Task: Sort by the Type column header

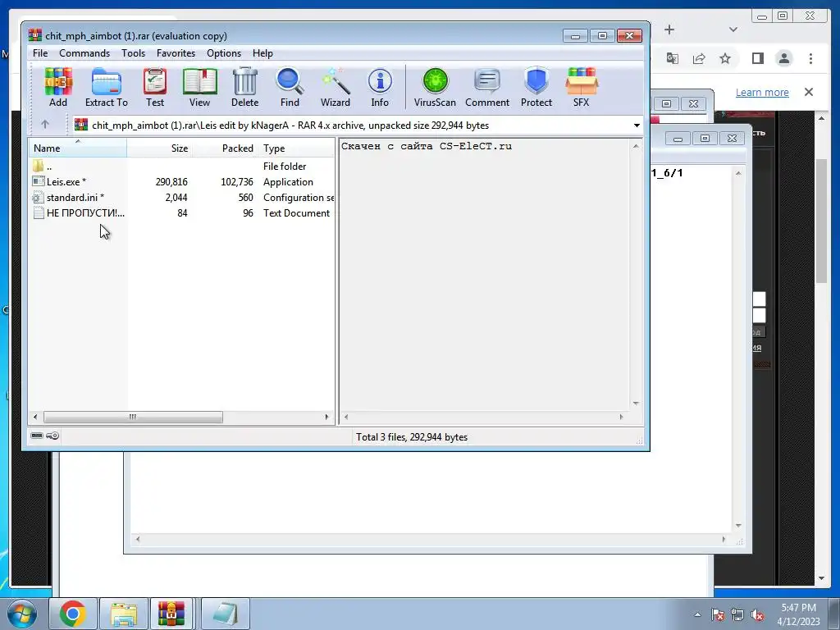Action: tap(296, 148)
